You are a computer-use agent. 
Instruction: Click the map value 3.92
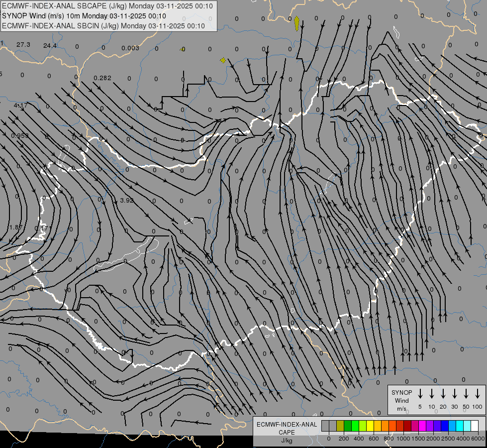[x=127, y=200]
